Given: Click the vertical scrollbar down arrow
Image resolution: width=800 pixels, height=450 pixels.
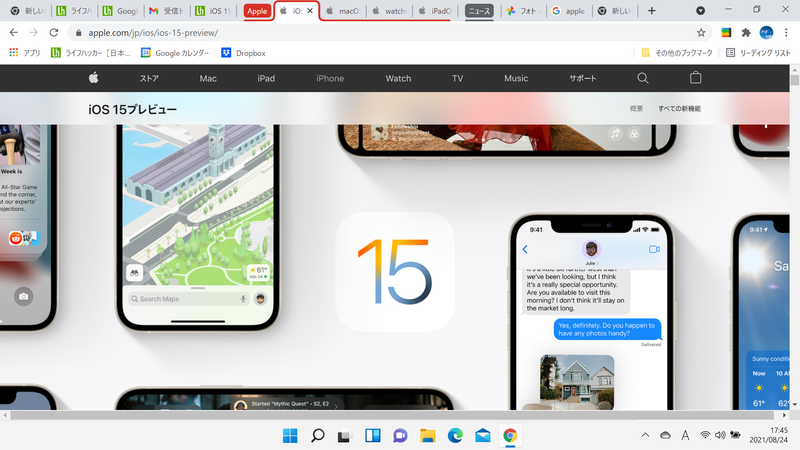Looking at the screenshot, I should coord(794,404).
